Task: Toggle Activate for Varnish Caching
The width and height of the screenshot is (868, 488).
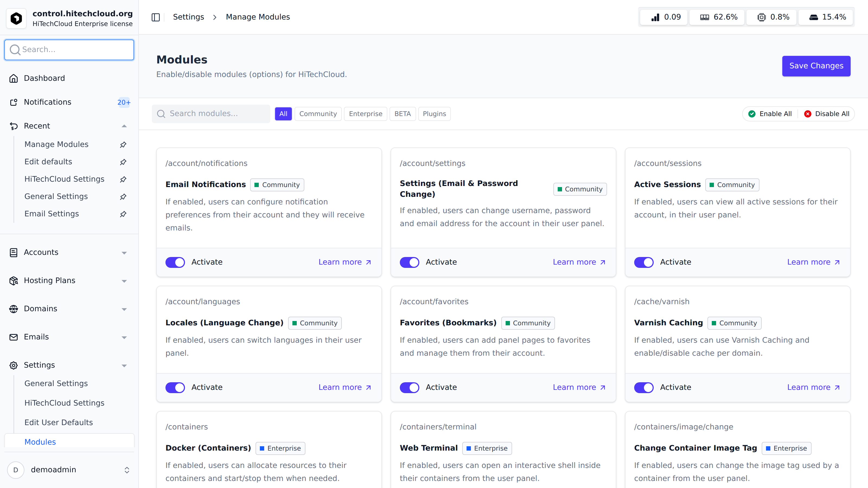Action: [644, 387]
